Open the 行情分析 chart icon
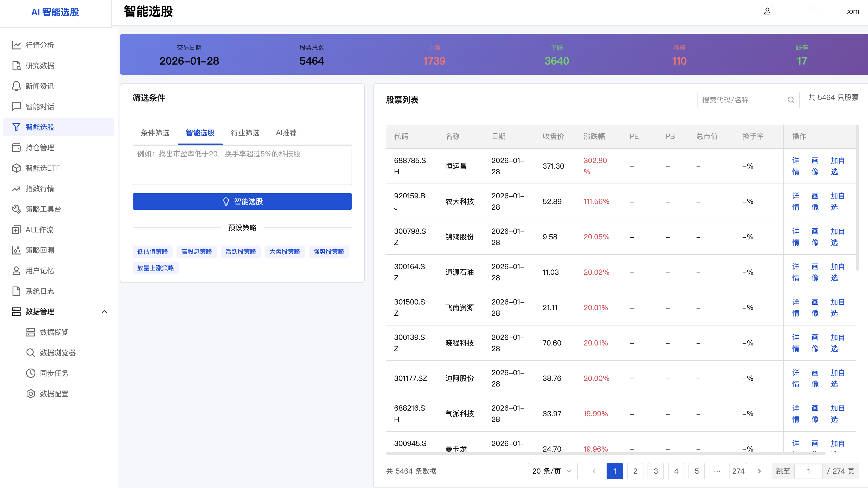Viewport: 868px width, 488px height. 16,45
